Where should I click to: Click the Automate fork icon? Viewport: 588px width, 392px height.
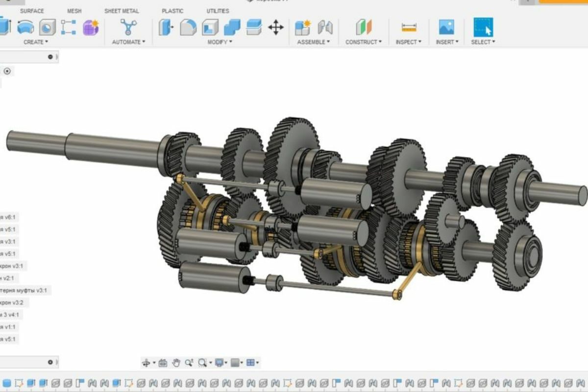(128, 27)
